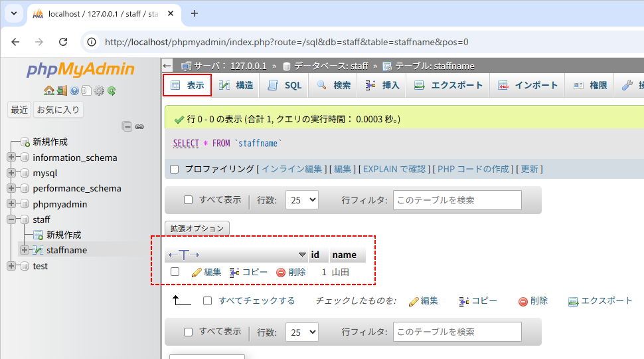
Task: Open column options dropdown triangle beside id
Action: (302, 255)
